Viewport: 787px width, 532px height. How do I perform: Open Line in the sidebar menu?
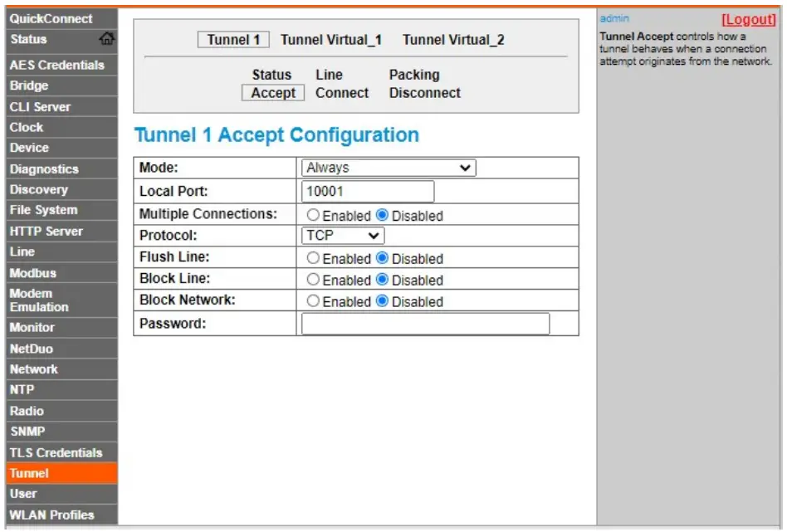click(x=61, y=252)
